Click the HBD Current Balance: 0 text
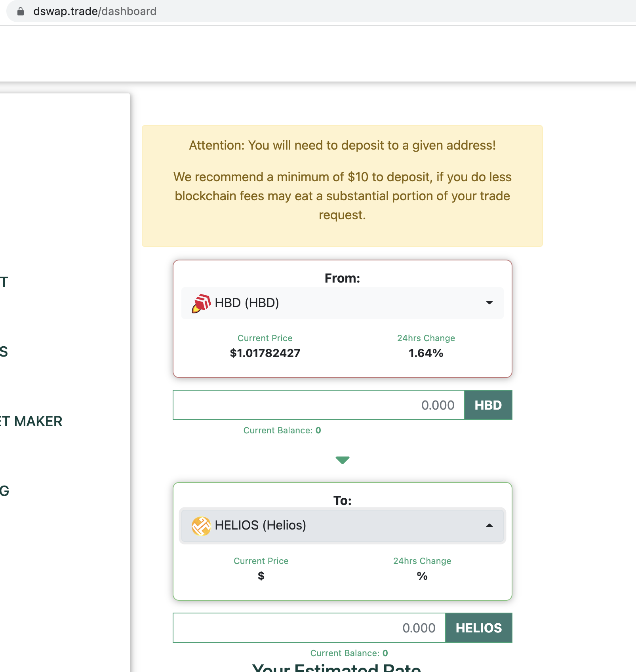Image resolution: width=636 pixels, height=672 pixels. coord(282,430)
